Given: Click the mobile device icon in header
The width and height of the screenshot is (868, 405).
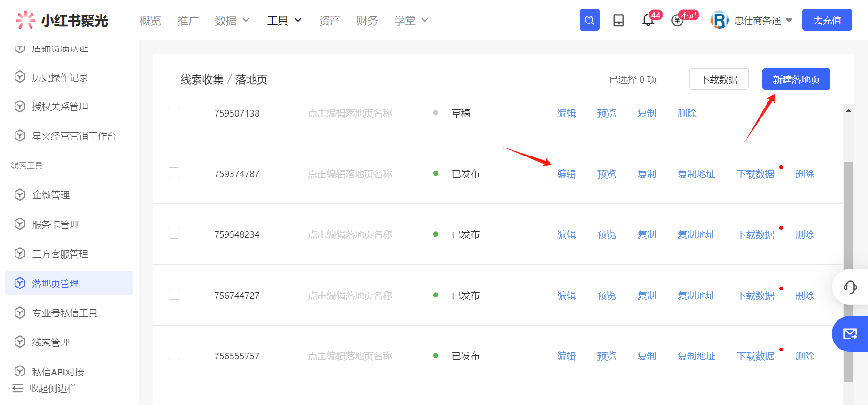Looking at the screenshot, I should point(619,20).
